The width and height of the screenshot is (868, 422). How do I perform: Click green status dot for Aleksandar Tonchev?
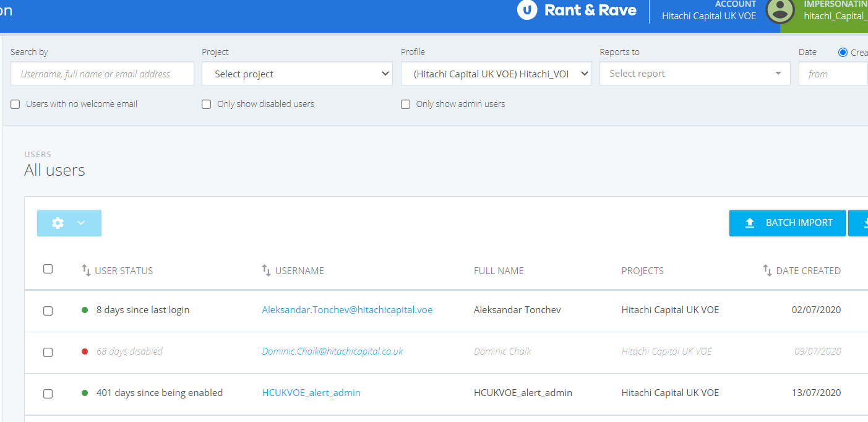pyautogui.click(x=85, y=310)
